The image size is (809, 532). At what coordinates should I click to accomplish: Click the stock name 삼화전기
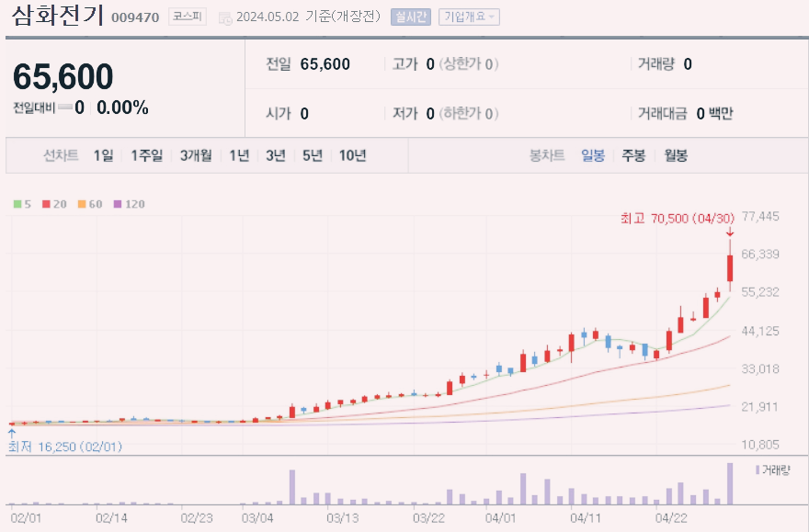tap(58, 16)
